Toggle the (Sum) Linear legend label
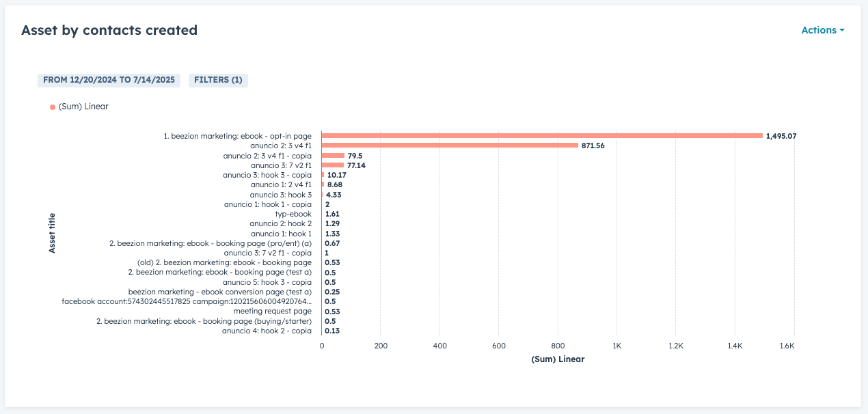 [83, 107]
